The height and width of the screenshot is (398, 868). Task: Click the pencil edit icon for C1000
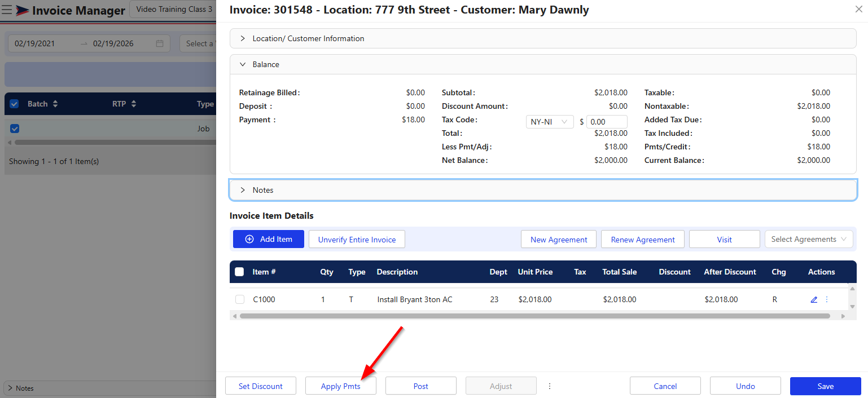tap(814, 300)
